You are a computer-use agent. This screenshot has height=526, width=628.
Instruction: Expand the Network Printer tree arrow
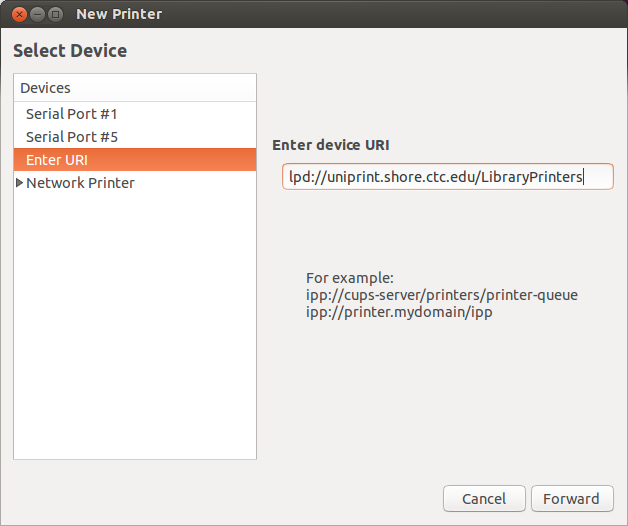click(x=19, y=183)
